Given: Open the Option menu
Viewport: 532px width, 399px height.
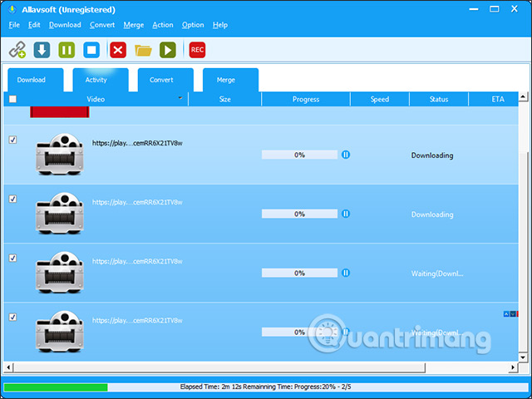Looking at the screenshot, I should (193, 25).
